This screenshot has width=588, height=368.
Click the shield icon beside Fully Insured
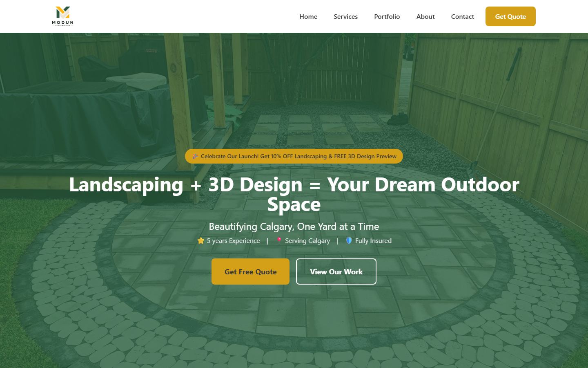(349, 241)
